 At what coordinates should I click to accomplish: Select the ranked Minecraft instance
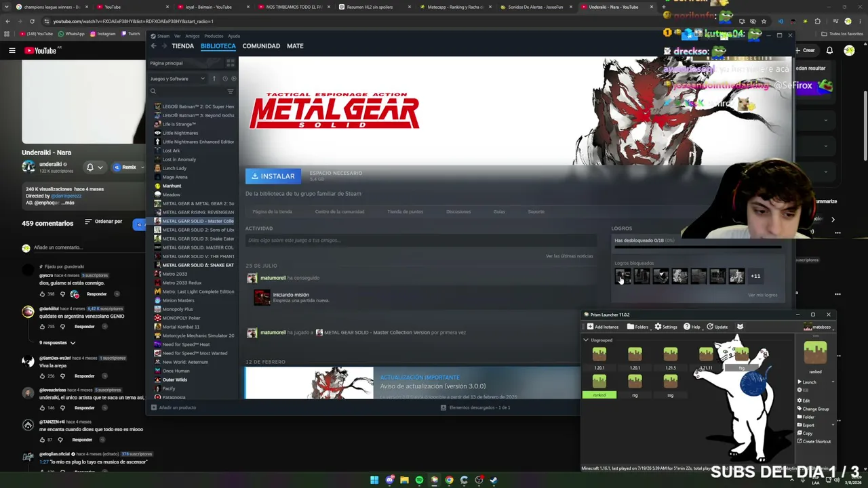pyautogui.click(x=599, y=386)
